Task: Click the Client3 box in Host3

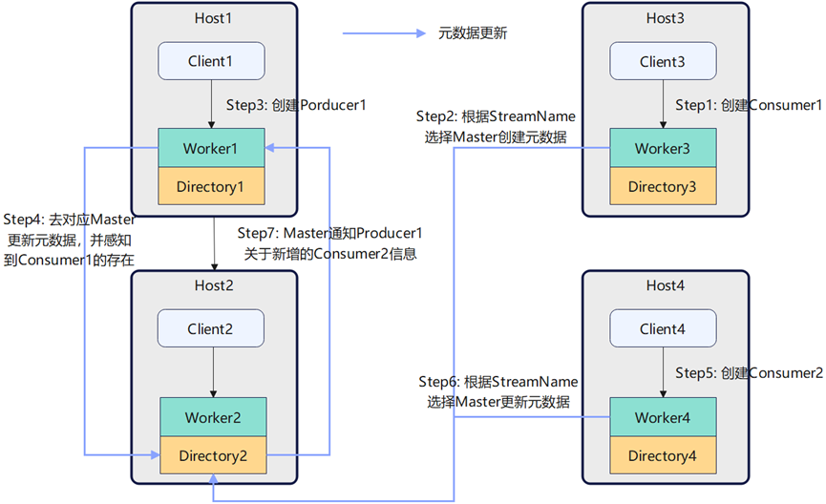Action: coord(662,62)
